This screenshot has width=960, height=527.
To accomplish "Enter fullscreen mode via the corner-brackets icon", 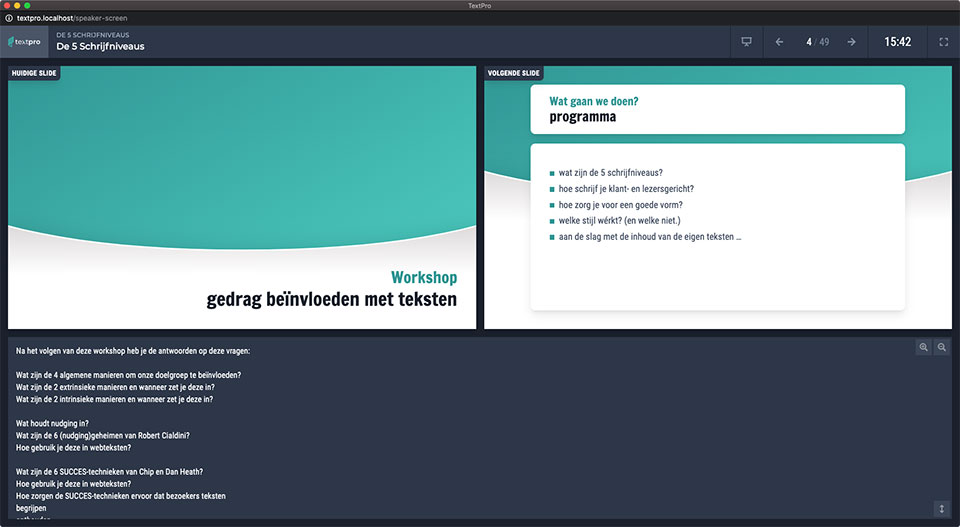I will (x=943, y=42).
